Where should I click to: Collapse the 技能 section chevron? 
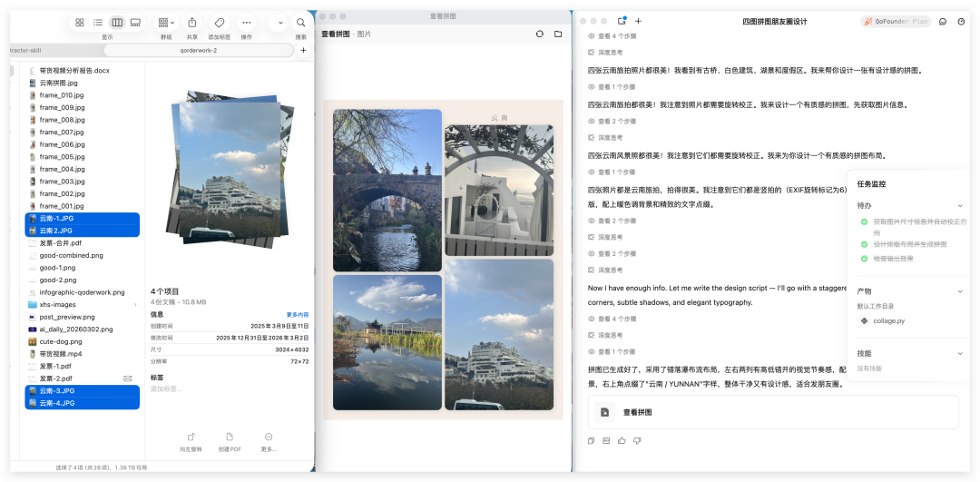961,353
